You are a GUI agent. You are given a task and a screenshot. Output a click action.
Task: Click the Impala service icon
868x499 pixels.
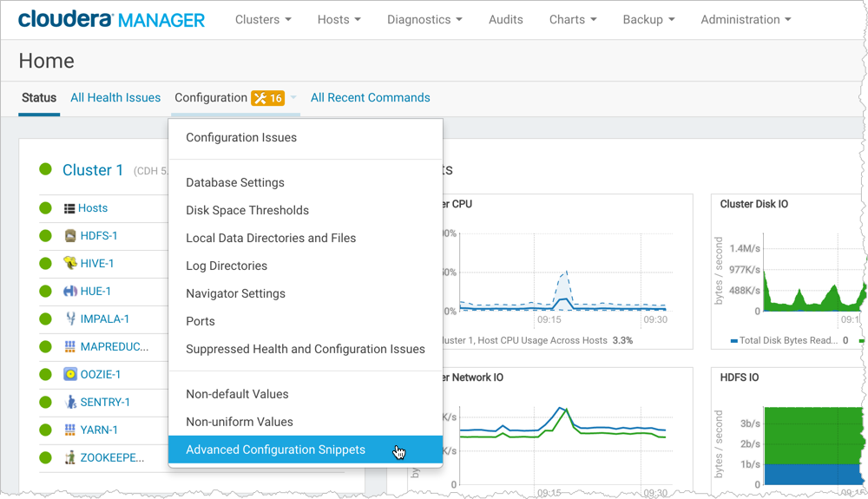(71, 319)
